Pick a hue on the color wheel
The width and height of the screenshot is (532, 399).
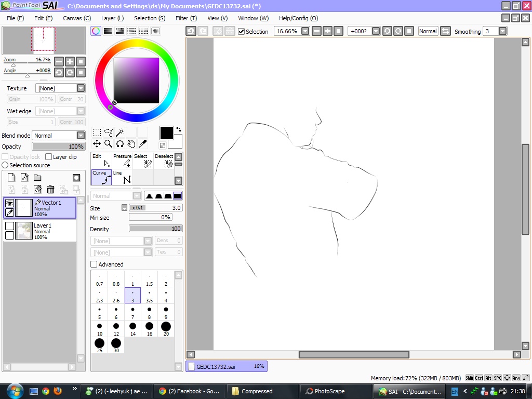click(x=137, y=43)
